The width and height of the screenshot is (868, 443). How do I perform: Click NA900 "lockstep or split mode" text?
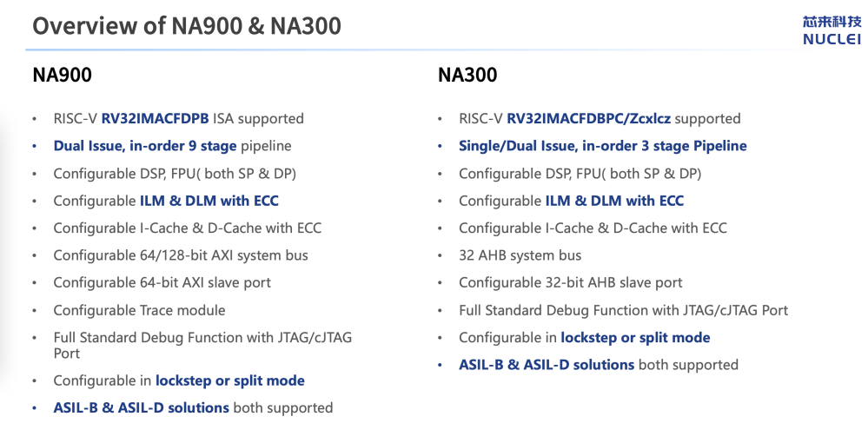click(229, 381)
